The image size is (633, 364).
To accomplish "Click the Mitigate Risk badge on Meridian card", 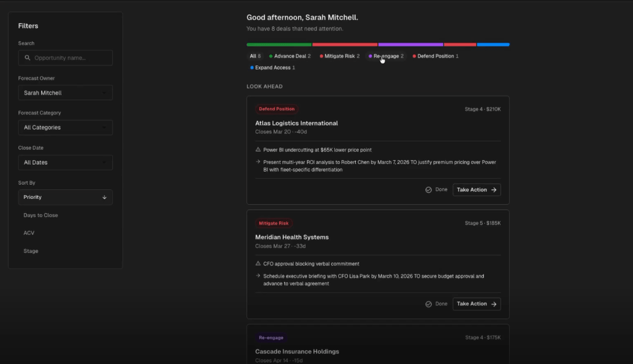I will pos(274,223).
